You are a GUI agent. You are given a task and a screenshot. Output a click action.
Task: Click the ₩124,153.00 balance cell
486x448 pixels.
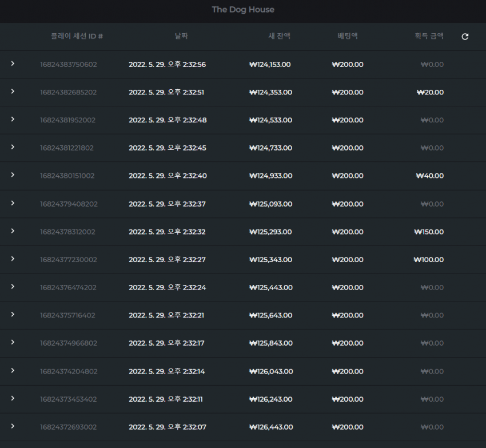[x=270, y=65]
